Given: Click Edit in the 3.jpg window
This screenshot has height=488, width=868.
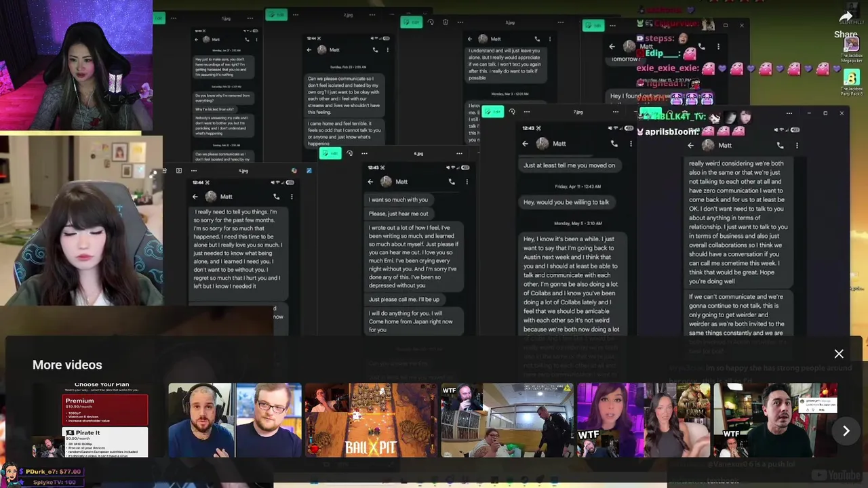Looking at the screenshot, I should pos(411,22).
